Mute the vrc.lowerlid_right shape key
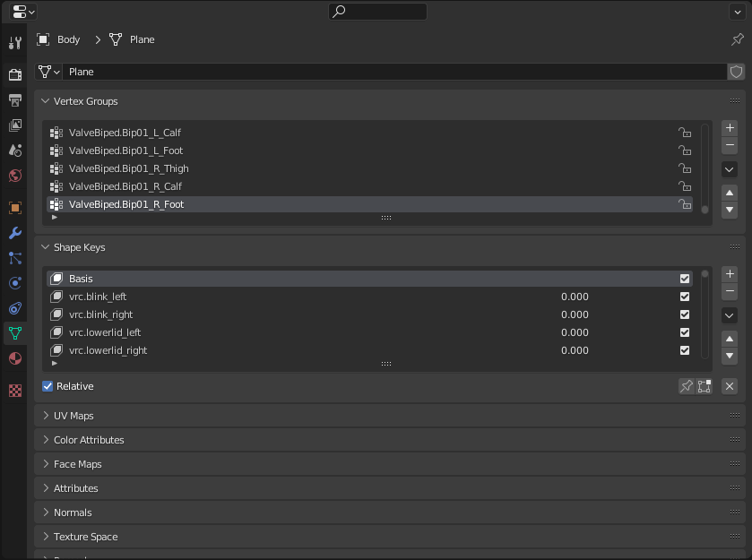The image size is (752, 560). 685,350
